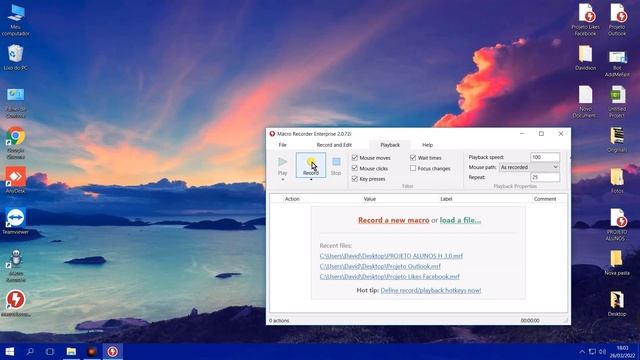The width and height of the screenshot is (640, 360).
Task: Select the Originals archive desktop icon
Action: pyautogui.click(x=617, y=140)
